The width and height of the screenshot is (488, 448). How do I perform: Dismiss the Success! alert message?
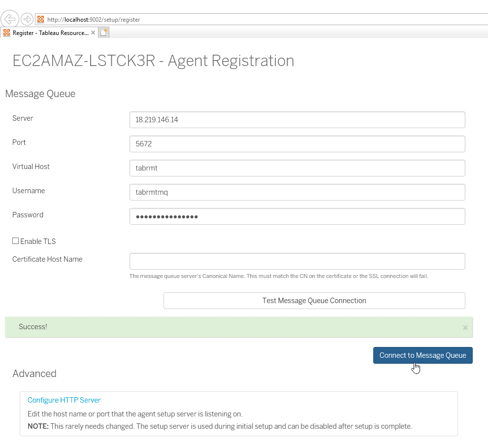(x=465, y=327)
